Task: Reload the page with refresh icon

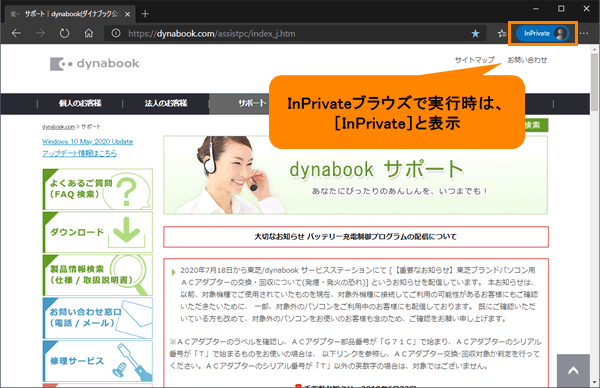Action: tap(64, 33)
